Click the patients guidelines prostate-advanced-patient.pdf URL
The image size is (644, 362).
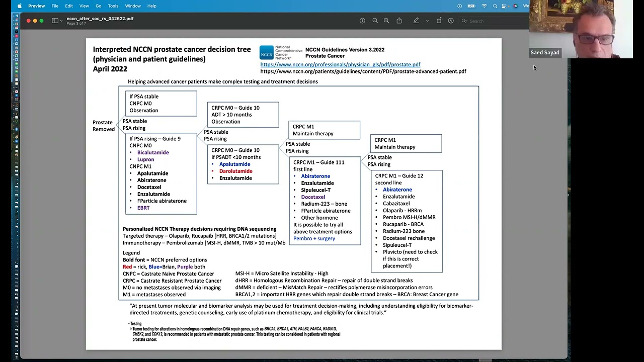pyautogui.click(x=363, y=71)
